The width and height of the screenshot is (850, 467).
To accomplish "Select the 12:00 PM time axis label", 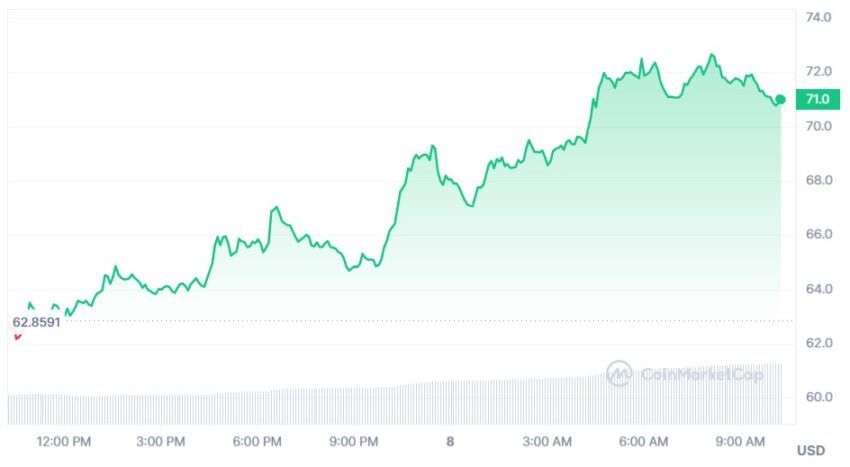I will click(64, 442).
